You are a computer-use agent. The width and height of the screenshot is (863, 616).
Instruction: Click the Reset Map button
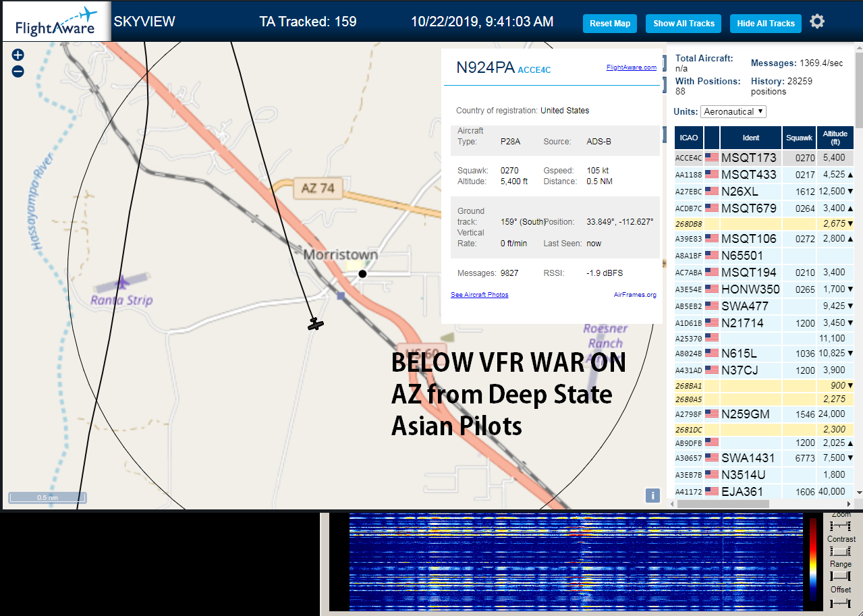pyautogui.click(x=610, y=24)
